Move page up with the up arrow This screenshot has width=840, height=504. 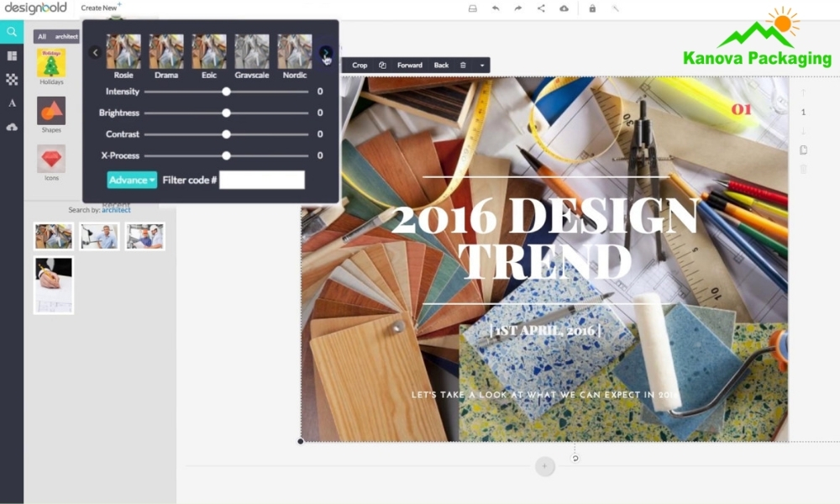click(x=803, y=92)
